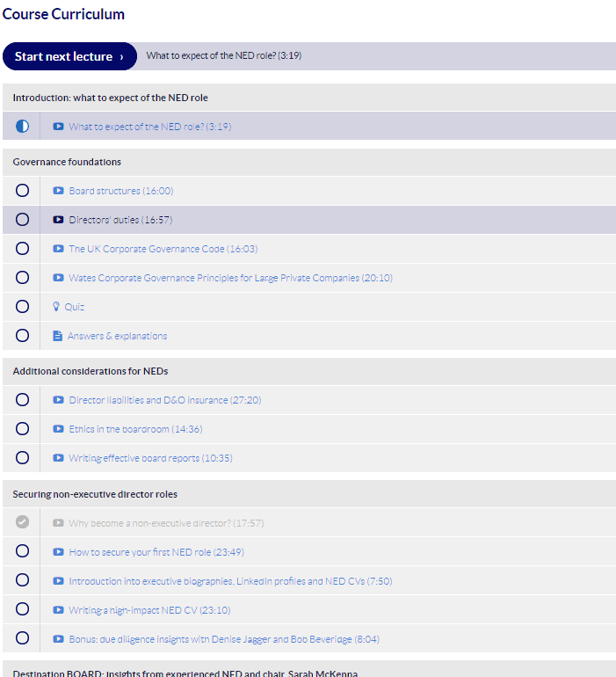Click video icon next to Directors' duties

coord(58,219)
